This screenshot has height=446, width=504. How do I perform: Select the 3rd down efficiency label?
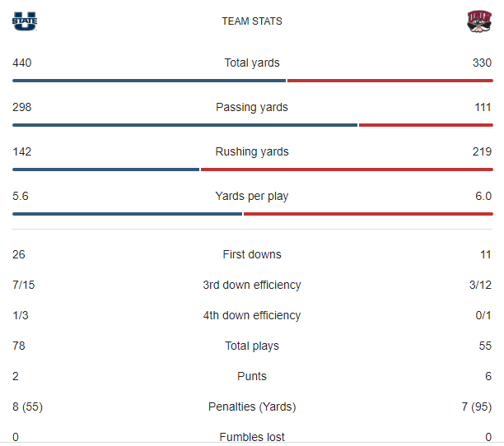252,286
